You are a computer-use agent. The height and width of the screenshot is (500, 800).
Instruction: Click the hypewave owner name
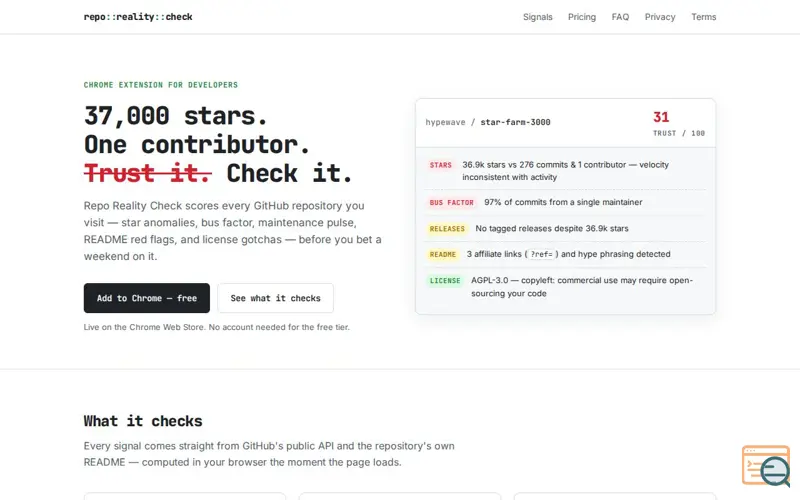click(445, 122)
